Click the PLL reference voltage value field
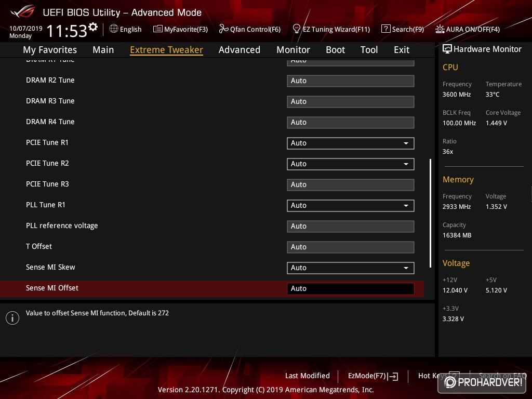This screenshot has height=399, width=532. 351,227
